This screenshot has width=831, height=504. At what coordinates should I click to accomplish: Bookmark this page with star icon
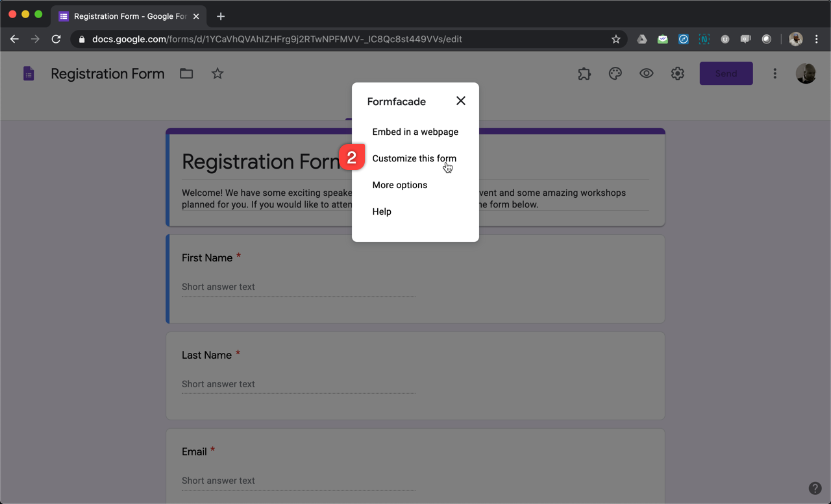tap(616, 39)
